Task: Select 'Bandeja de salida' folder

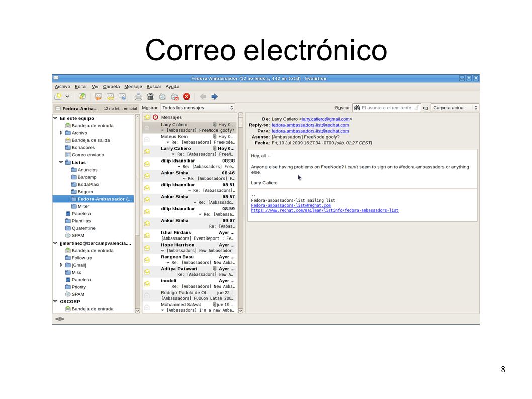Action: point(91,140)
